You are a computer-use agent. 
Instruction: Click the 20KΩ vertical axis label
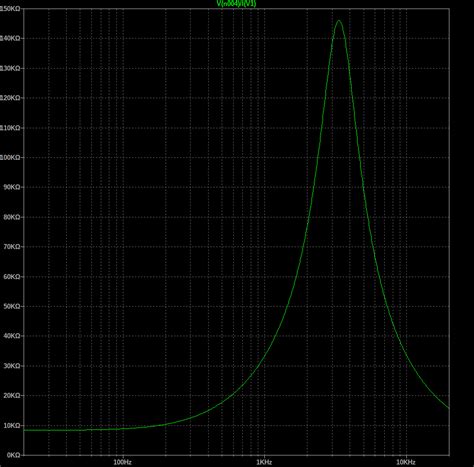pos(12,396)
